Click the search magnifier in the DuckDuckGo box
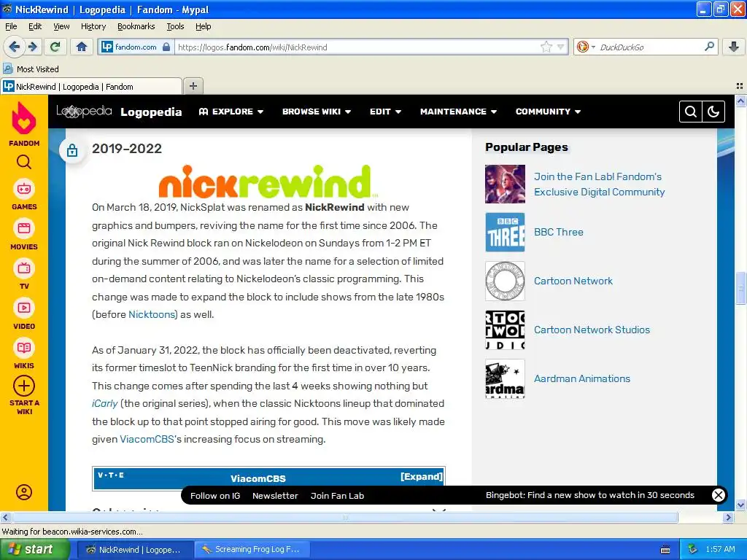The width and height of the screenshot is (747, 560). (x=709, y=47)
